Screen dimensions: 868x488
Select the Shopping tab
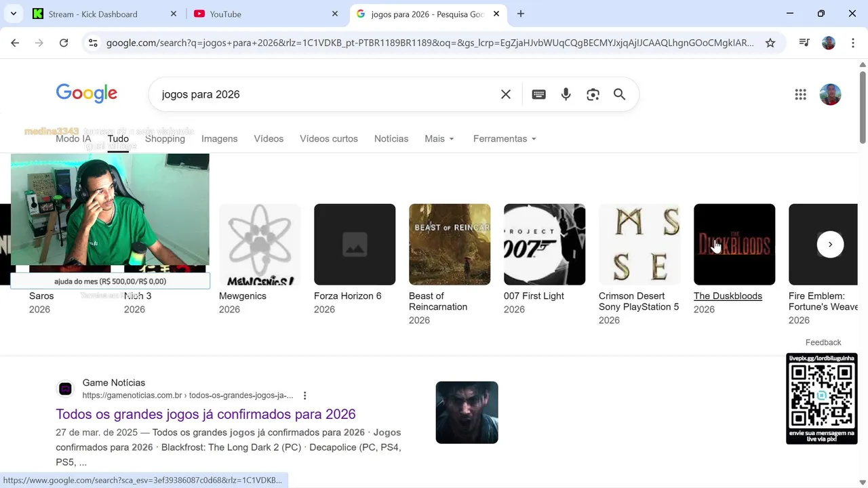coord(165,138)
